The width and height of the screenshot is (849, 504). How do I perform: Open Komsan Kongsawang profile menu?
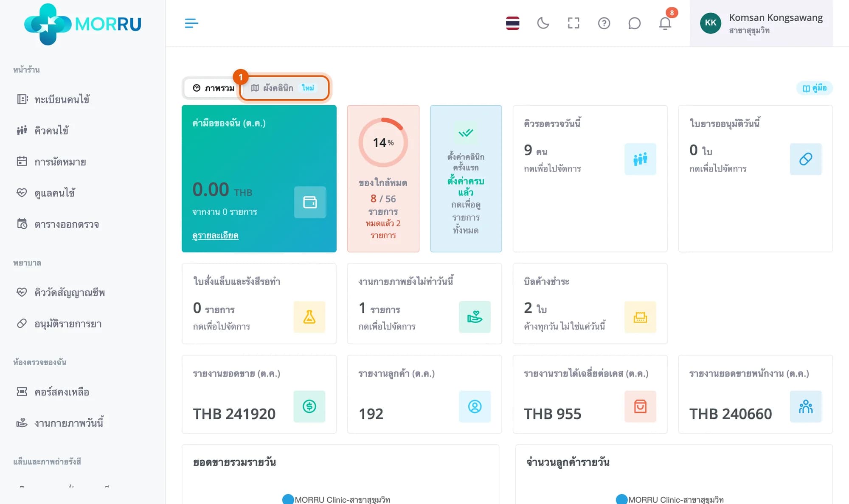tap(761, 23)
